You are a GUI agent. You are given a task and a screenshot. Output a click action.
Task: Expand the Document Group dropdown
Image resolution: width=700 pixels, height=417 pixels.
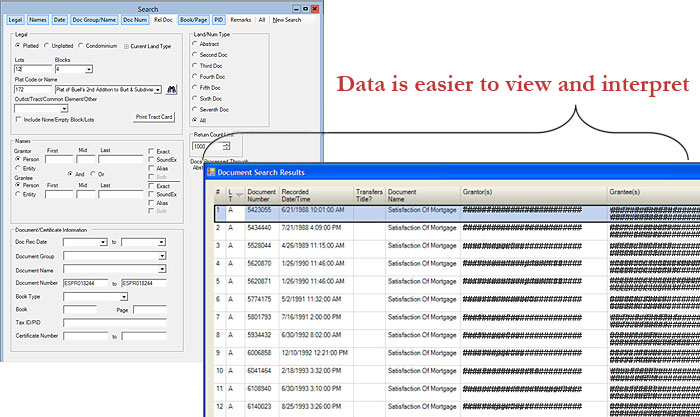click(162, 256)
